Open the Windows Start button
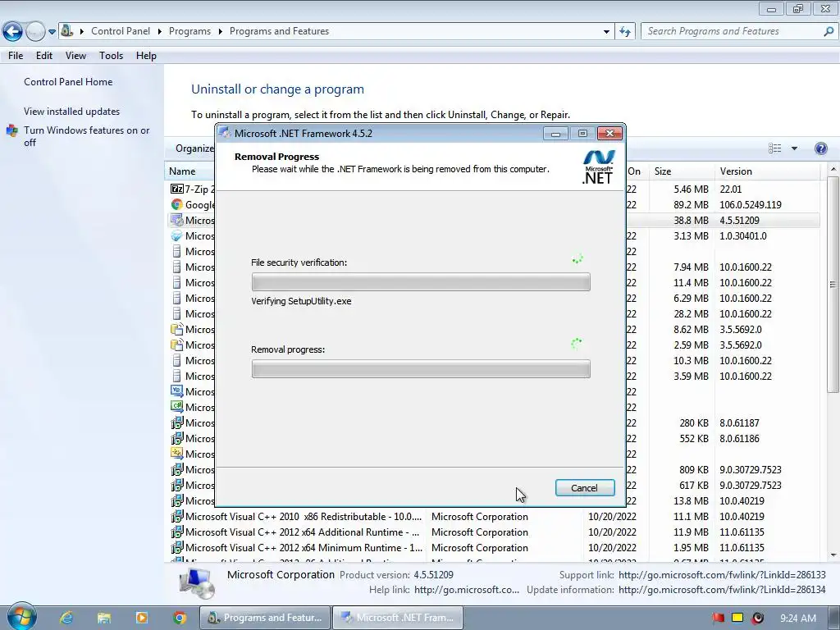This screenshot has height=630, width=840. click(x=21, y=617)
